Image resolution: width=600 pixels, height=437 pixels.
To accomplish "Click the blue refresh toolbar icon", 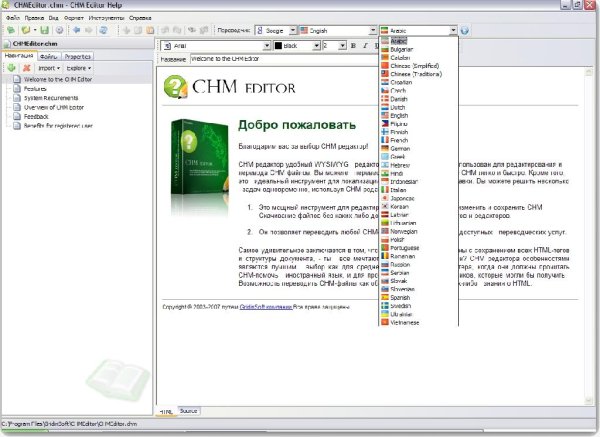I will point(103,30).
